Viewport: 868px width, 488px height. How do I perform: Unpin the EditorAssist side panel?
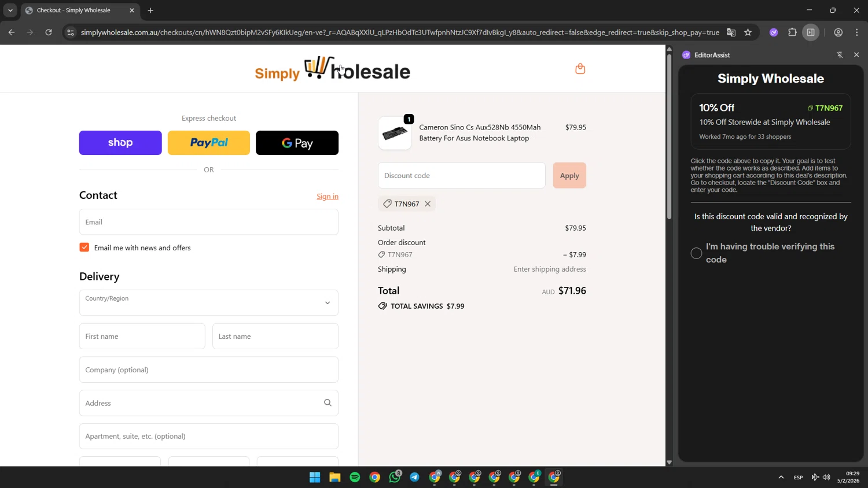pyautogui.click(x=840, y=55)
